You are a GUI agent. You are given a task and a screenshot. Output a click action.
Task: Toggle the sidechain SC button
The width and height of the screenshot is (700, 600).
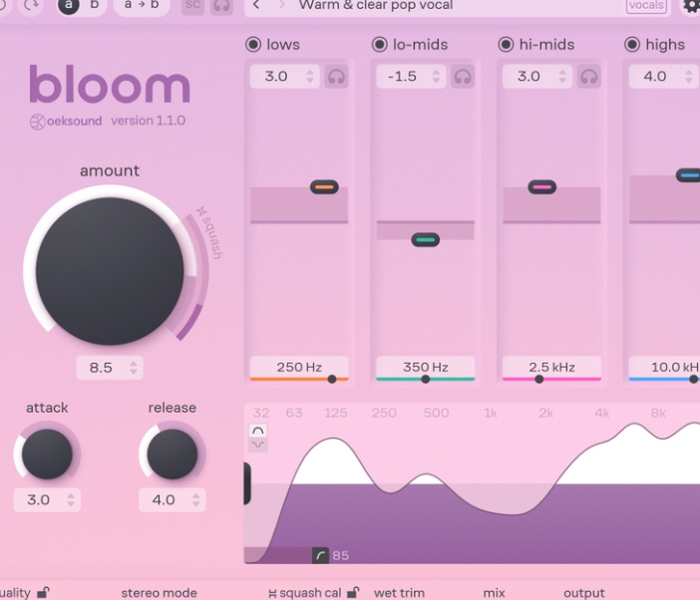coord(192,6)
